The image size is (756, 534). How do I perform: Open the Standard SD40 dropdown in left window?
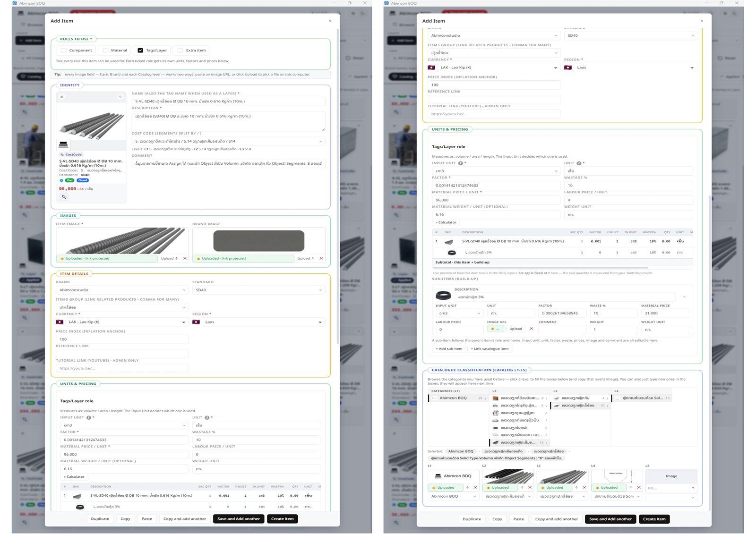tap(258, 290)
